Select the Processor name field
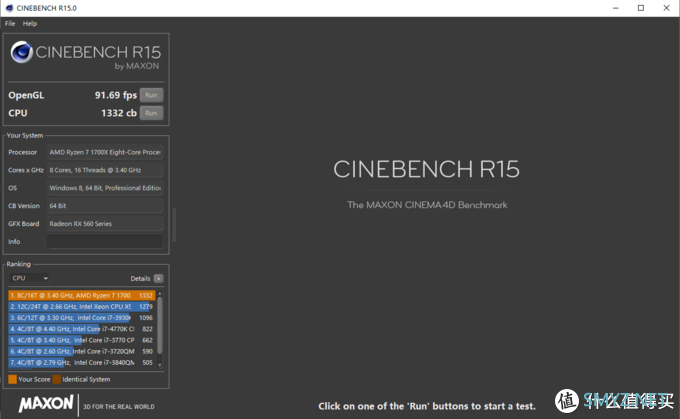This screenshot has width=680, height=419. [x=105, y=152]
